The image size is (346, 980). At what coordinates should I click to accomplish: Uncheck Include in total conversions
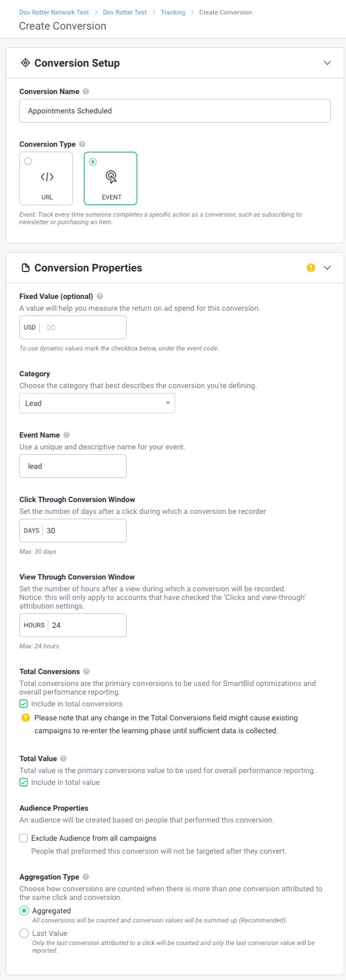pyautogui.click(x=24, y=704)
